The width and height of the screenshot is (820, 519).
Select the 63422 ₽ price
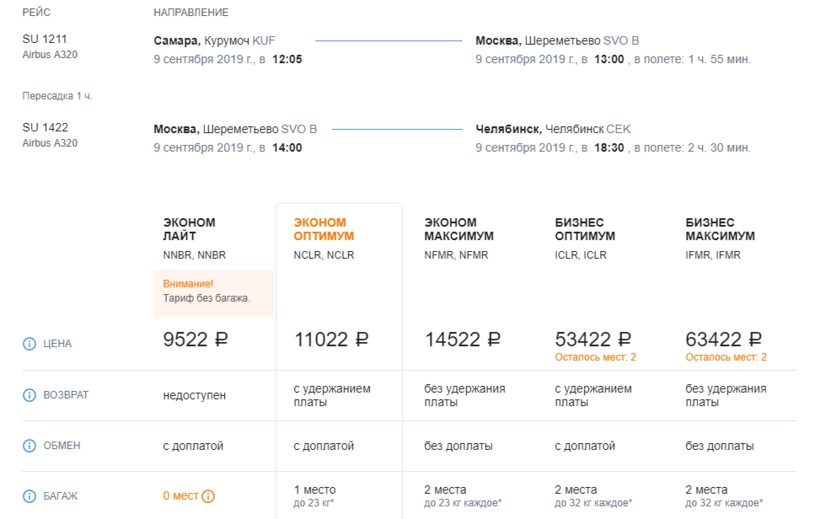pos(724,339)
